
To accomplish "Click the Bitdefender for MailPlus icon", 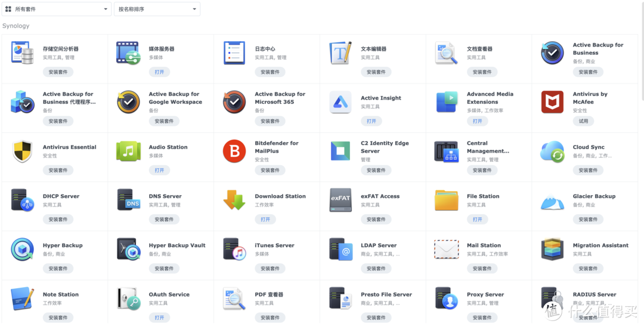I will coord(234,151).
